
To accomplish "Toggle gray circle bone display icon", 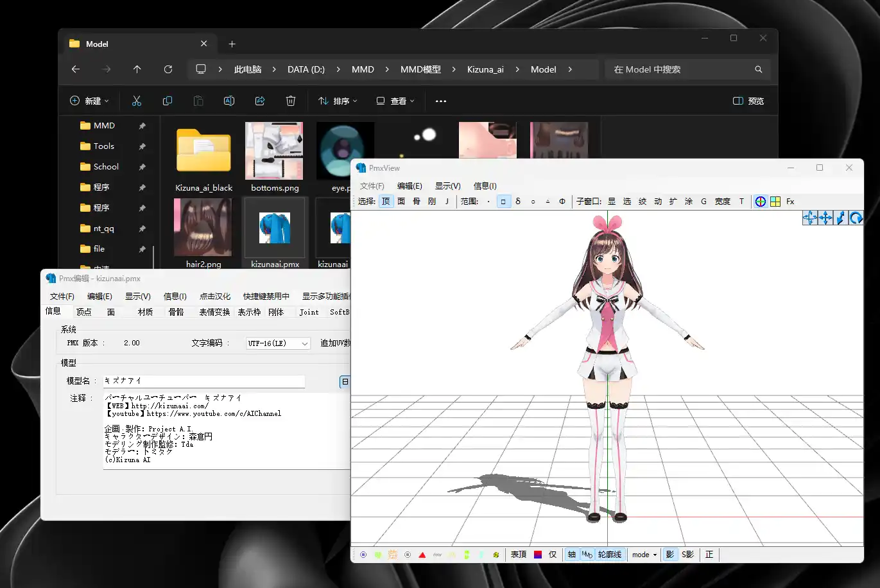I will coord(408,555).
